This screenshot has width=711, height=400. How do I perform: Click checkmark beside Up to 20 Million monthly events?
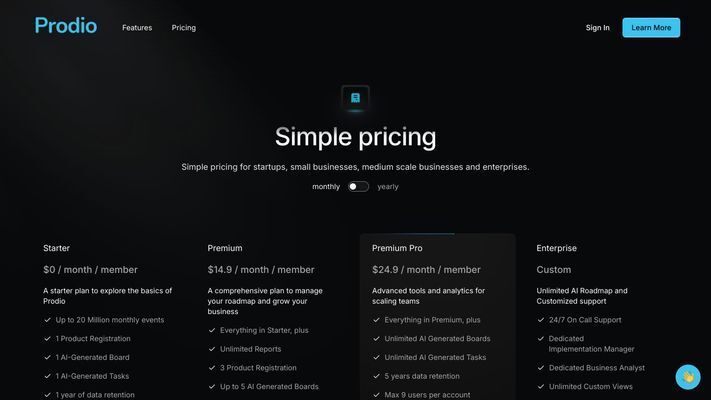point(47,320)
